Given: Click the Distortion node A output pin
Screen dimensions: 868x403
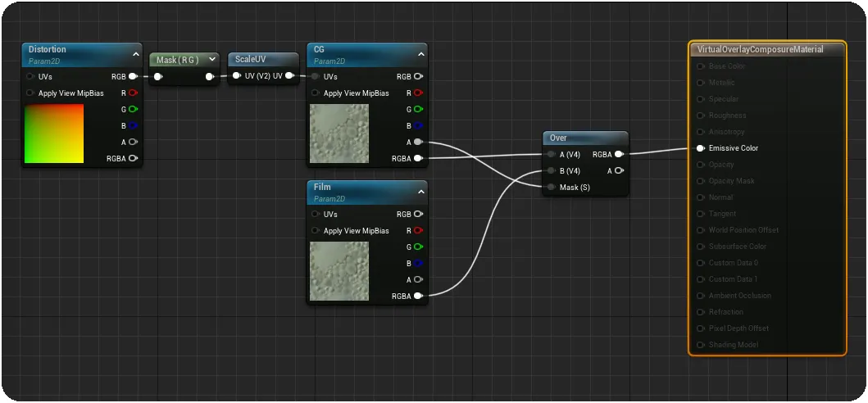Looking at the screenshot, I should tap(133, 142).
